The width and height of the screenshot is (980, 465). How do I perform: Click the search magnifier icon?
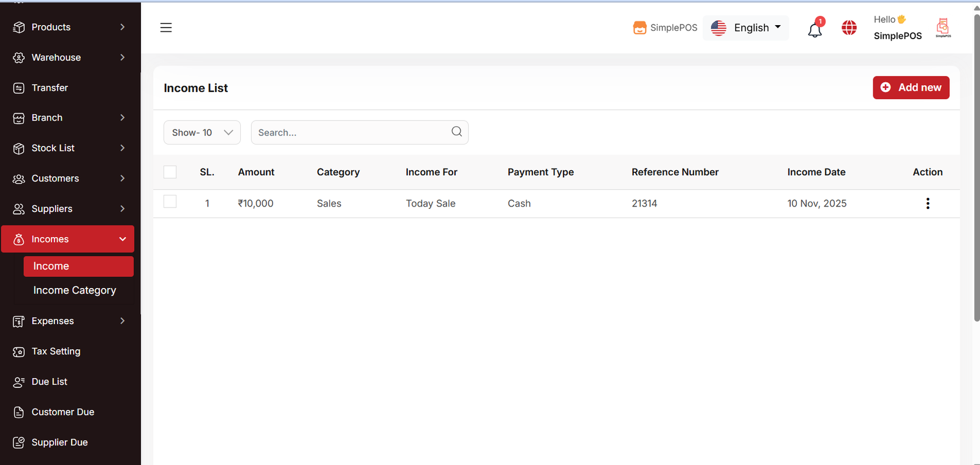pyautogui.click(x=456, y=132)
